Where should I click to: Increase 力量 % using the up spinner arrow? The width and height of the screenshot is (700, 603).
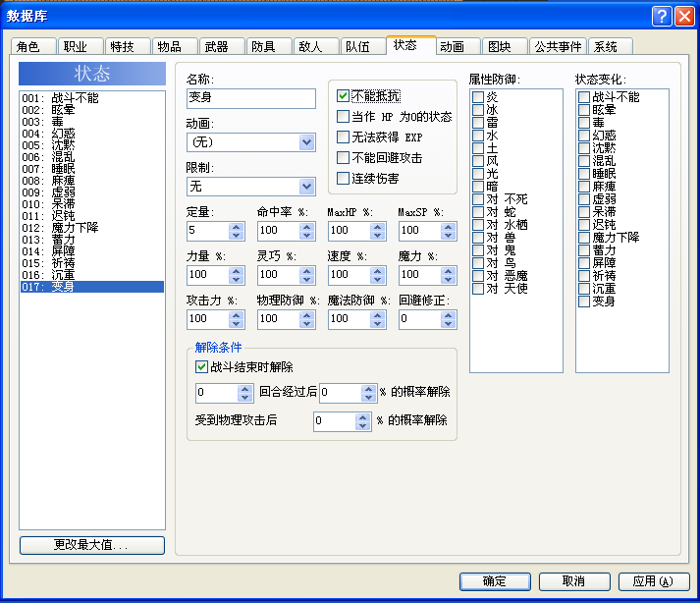[237, 271]
